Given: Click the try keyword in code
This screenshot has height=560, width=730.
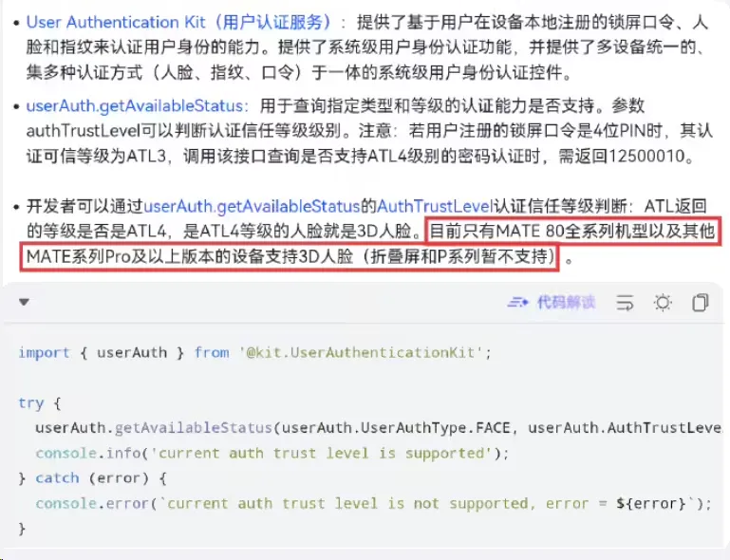Looking at the screenshot, I should (30, 402).
